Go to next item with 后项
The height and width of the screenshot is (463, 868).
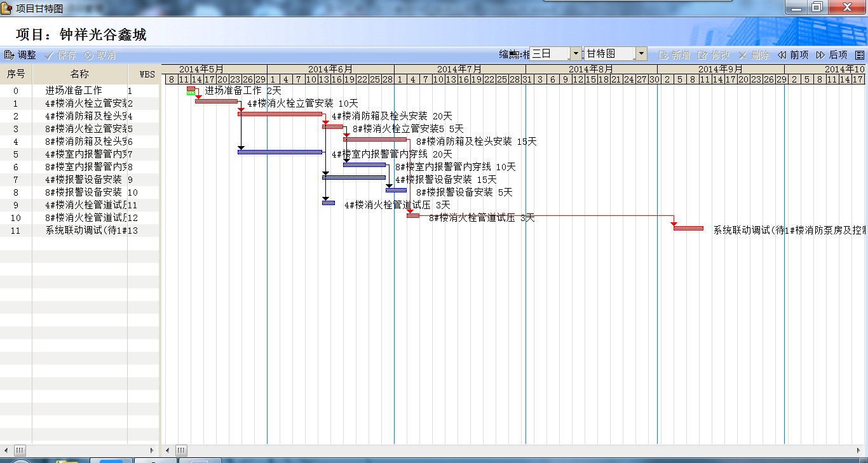832,55
